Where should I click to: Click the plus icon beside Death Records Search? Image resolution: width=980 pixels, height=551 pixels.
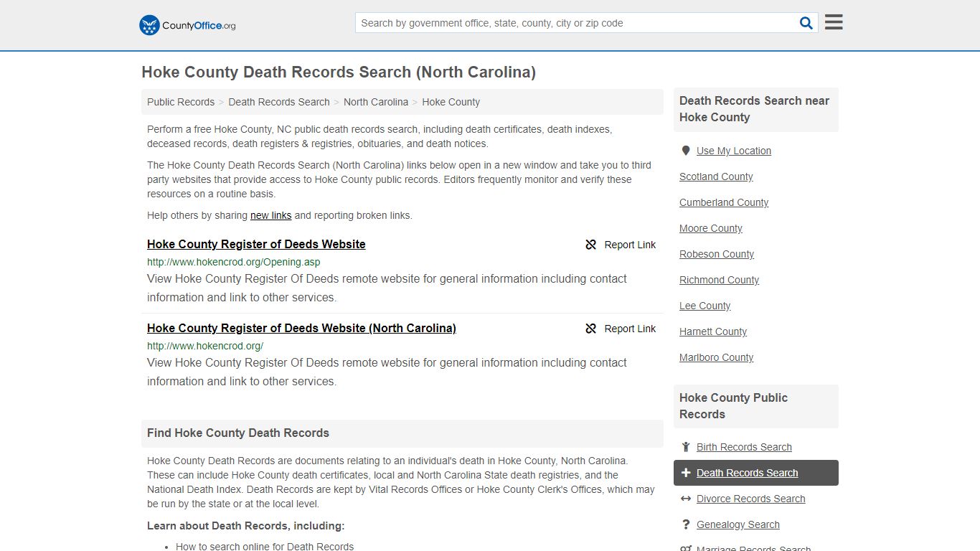pos(686,473)
